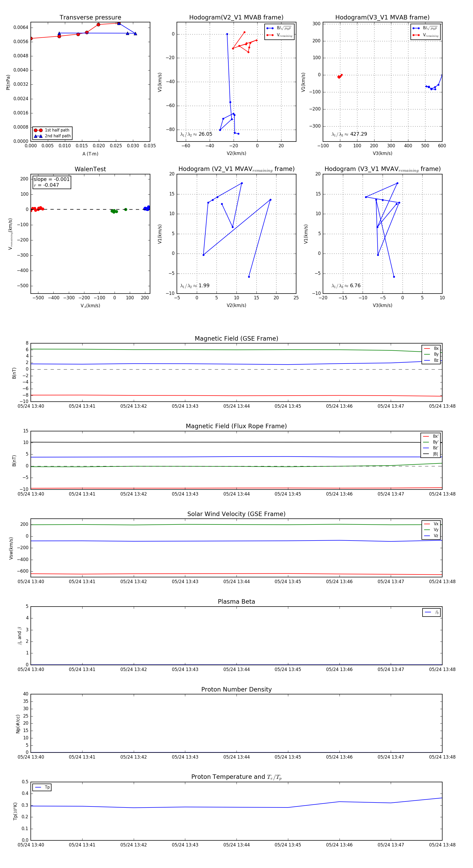Click the Tp legend in Proton Temperature plot

(42, 788)
